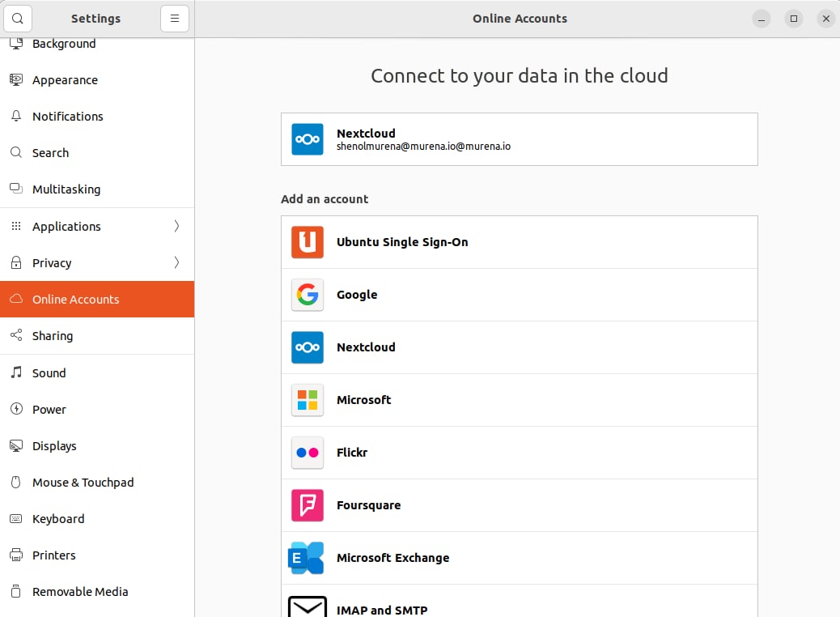Image resolution: width=840 pixels, height=617 pixels.
Task: Click the Flickr dots icon
Action: [308, 453]
